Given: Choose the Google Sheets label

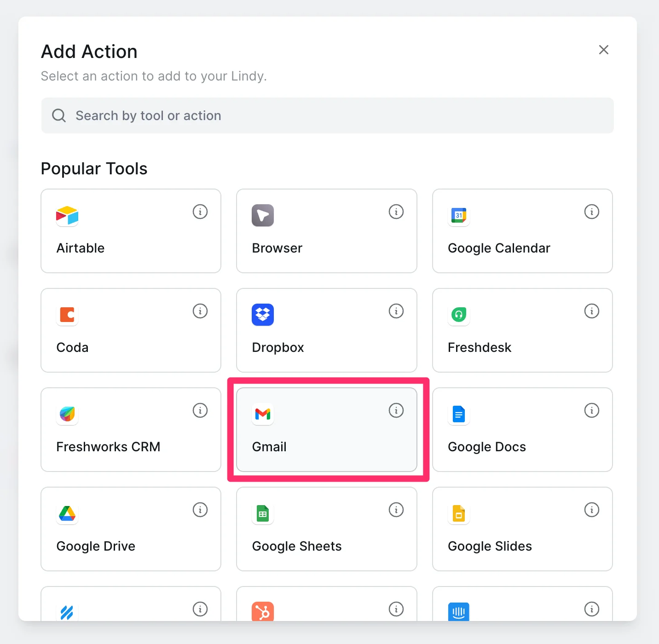Looking at the screenshot, I should pyautogui.click(x=297, y=546).
